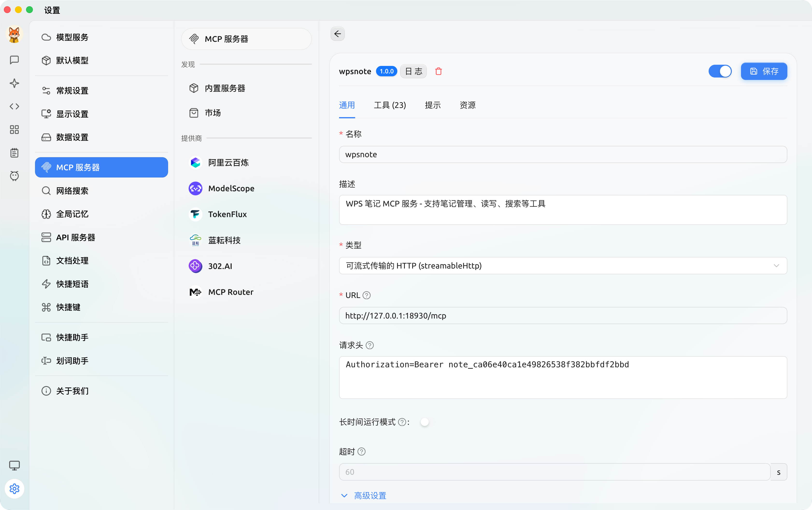The width and height of the screenshot is (812, 510).
Task: Enable 长时间运行模式 toggle
Action: click(x=425, y=422)
